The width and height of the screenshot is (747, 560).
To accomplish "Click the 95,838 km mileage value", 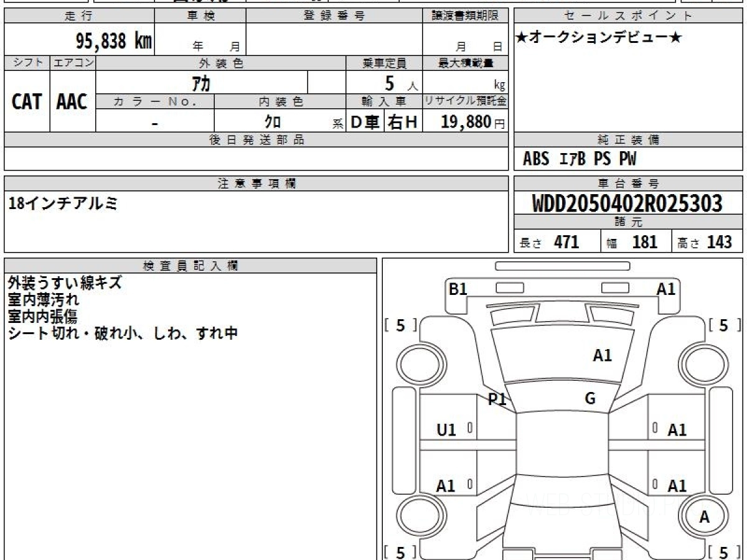I will point(114,41).
